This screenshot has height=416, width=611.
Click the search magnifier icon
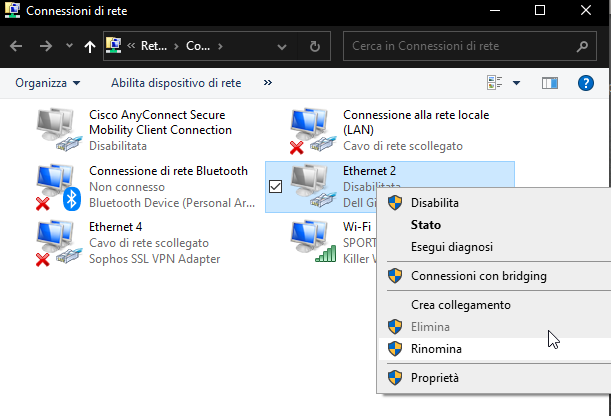point(582,46)
